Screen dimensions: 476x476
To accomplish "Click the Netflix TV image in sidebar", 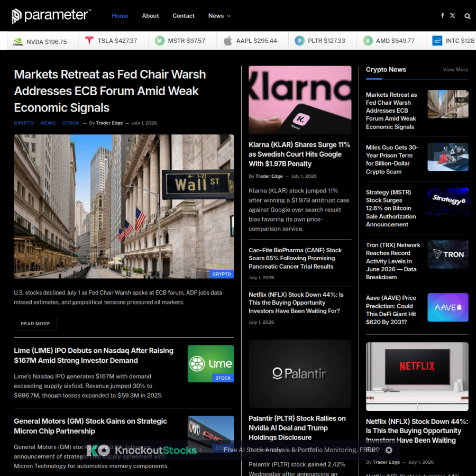I will click(417, 377).
